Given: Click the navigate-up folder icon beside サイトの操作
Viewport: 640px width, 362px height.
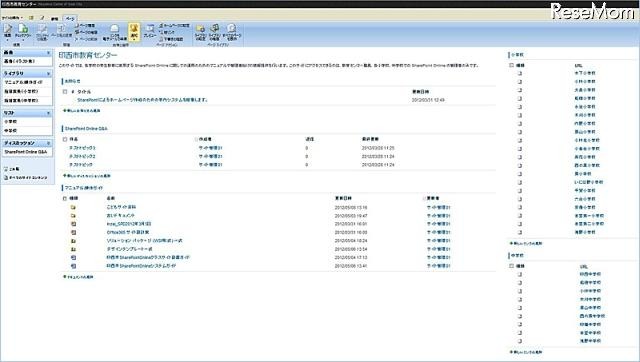Looking at the screenshot, I should 31,18.
